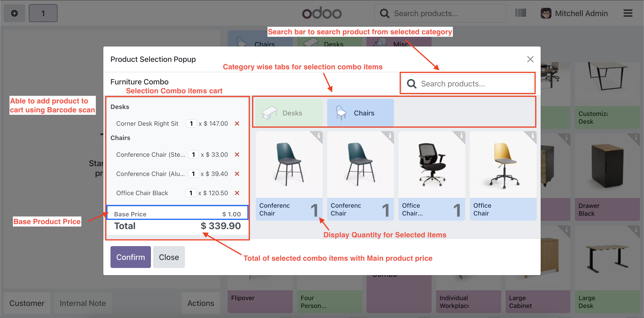Select the Chairs category tab in popup
This screenshot has width=644, height=318.
(x=360, y=113)
